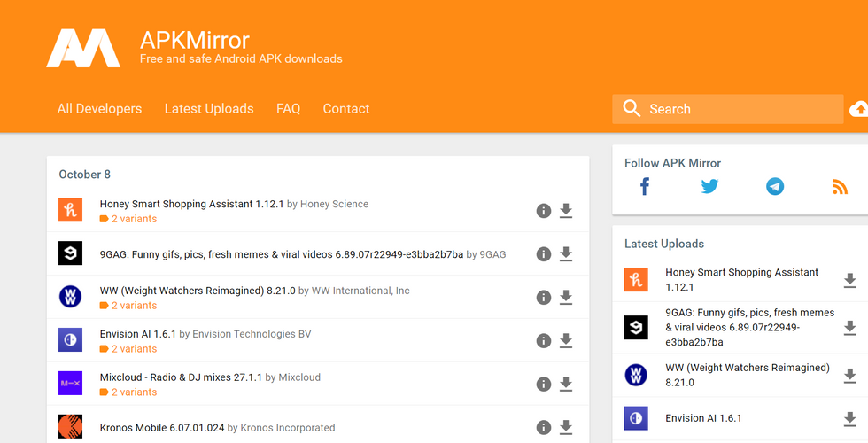Download Kronos Mobile 6.07.01.024
Screen dimensions: 868x443
click(566, 427)
